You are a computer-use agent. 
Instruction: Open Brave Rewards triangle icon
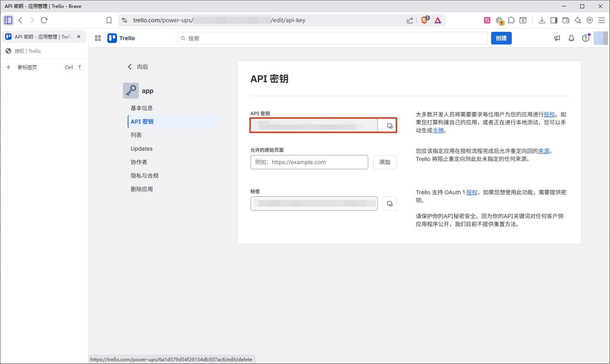point(438,20)
